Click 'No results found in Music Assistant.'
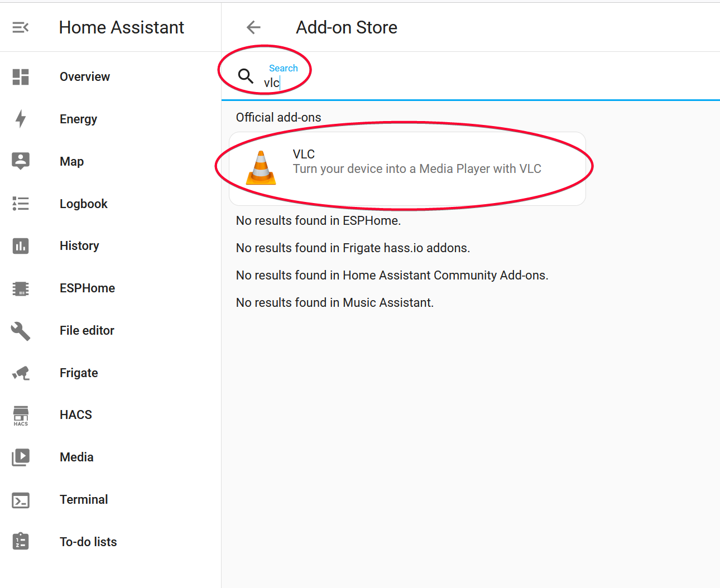The height and width of the screenshot is (588, 720). coord(334,303)
